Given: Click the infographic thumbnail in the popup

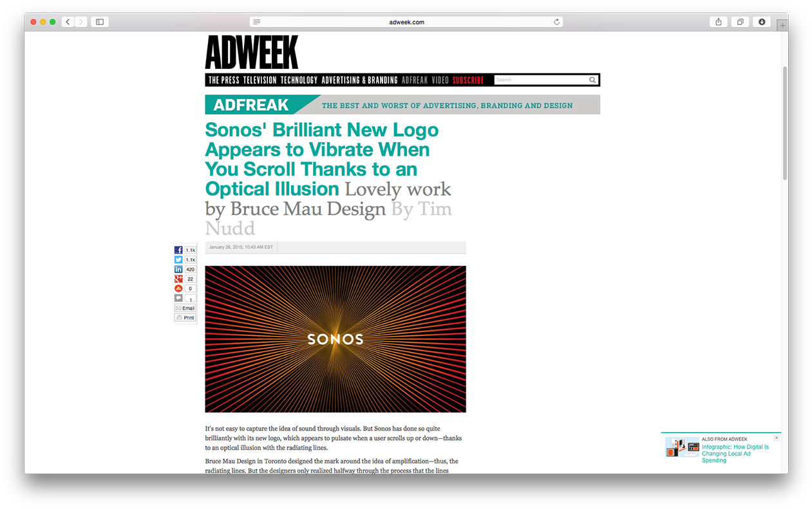Looking at the screenshot, I should pos(681,447).
